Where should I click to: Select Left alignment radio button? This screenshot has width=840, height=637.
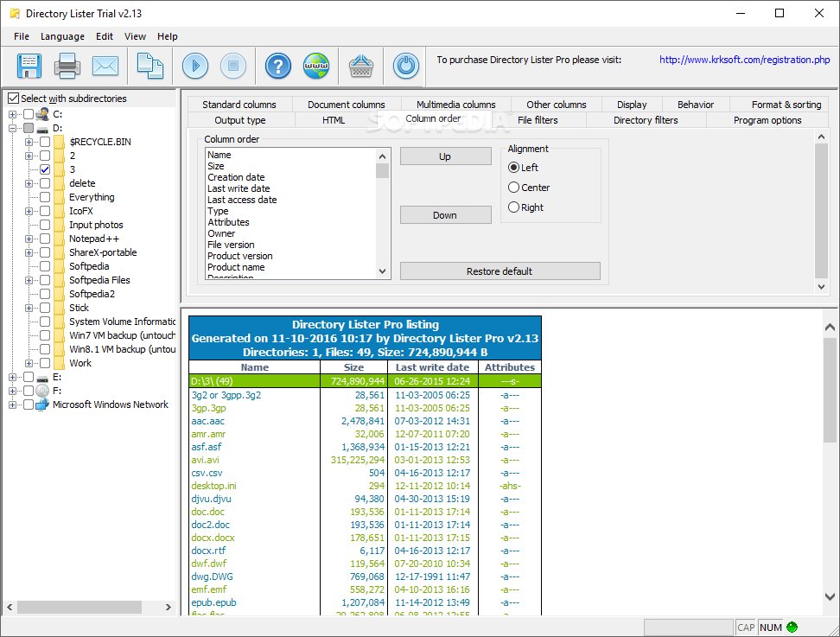point(513,168)
